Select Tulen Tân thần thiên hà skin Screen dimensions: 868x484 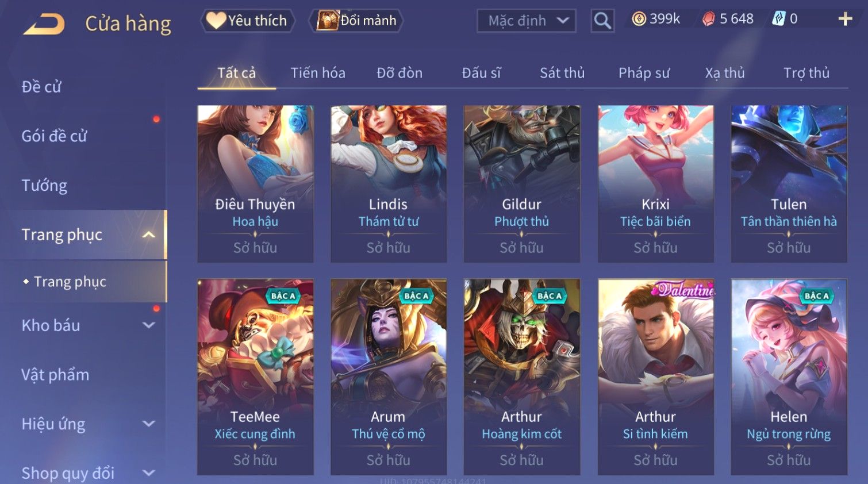point(789,184)
